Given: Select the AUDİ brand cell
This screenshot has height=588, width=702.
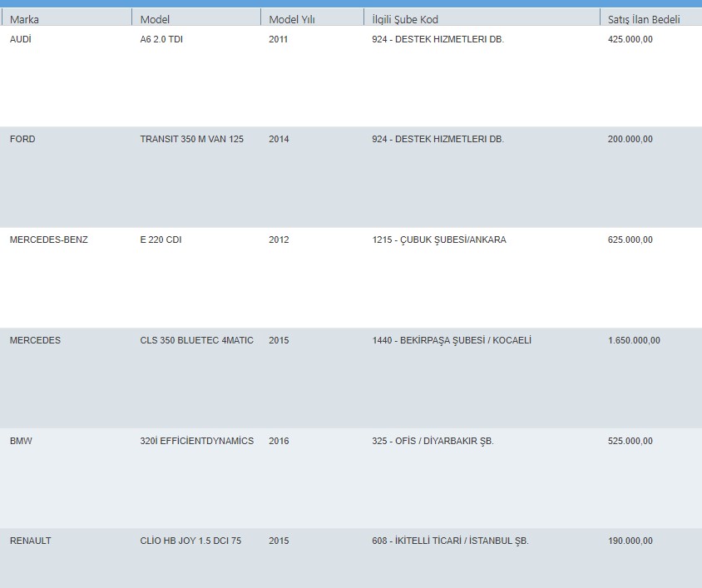Looking at the screenshot, I should tap(21, 39).
